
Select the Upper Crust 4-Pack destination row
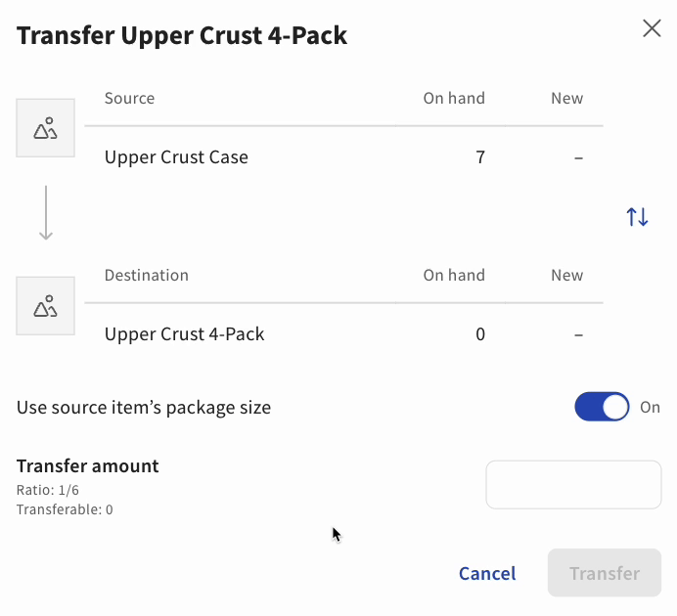[185, 334]
